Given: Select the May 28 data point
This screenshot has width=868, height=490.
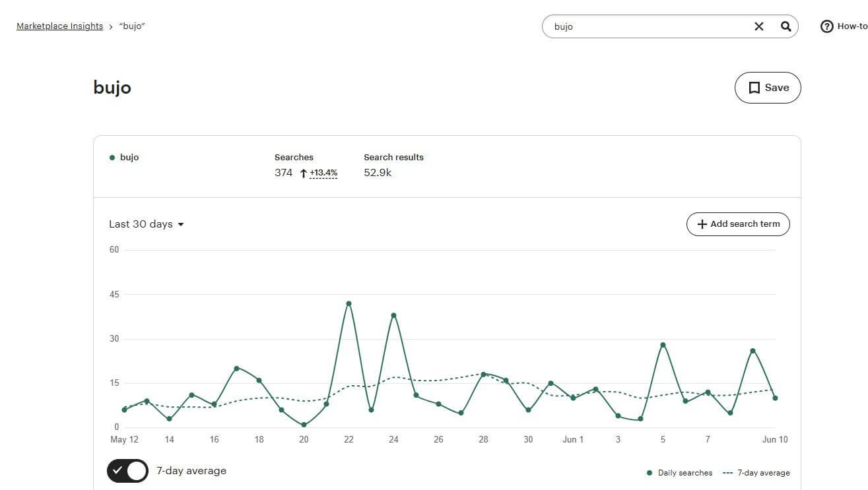Looking at the screenshot, I should (x=483, y=374).
